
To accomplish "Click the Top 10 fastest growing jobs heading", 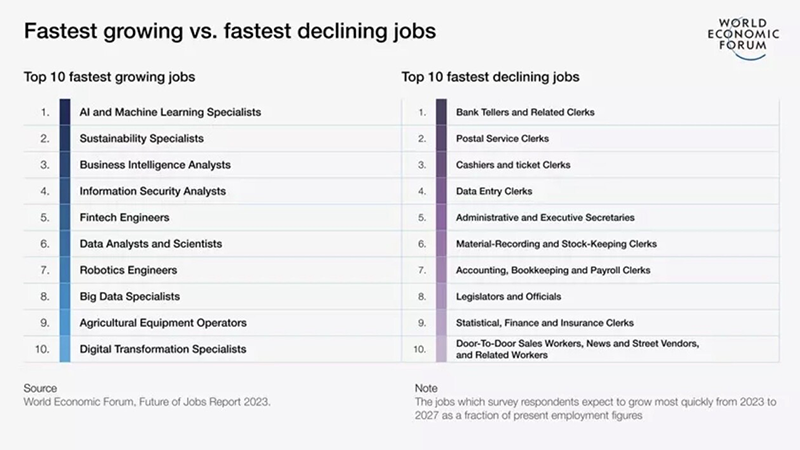I will click(x=109, y=76).
